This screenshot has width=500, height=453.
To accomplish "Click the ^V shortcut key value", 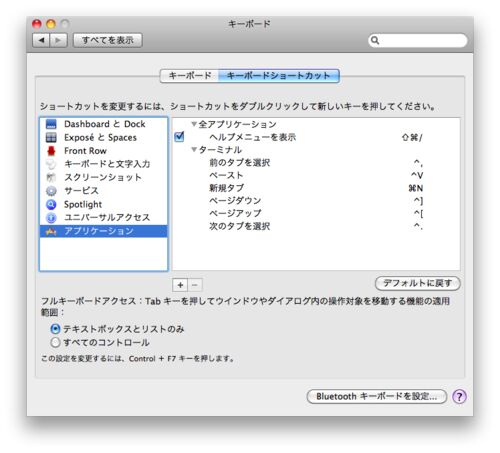I will coord(417,175).
